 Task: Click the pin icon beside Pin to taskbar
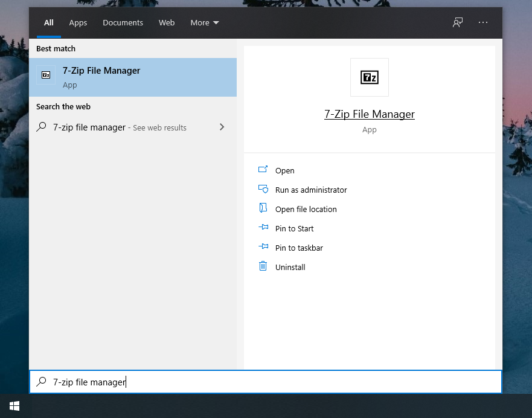pos(263,248)
